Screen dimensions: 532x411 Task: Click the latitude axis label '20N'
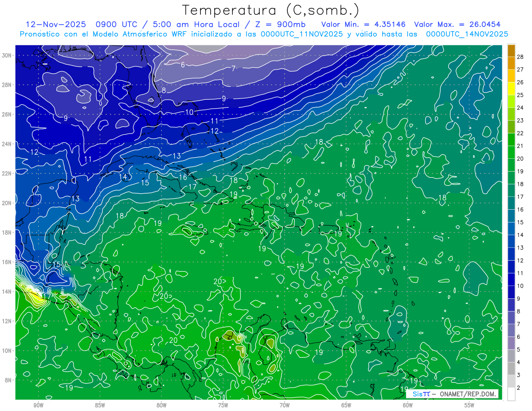(6, 203)
